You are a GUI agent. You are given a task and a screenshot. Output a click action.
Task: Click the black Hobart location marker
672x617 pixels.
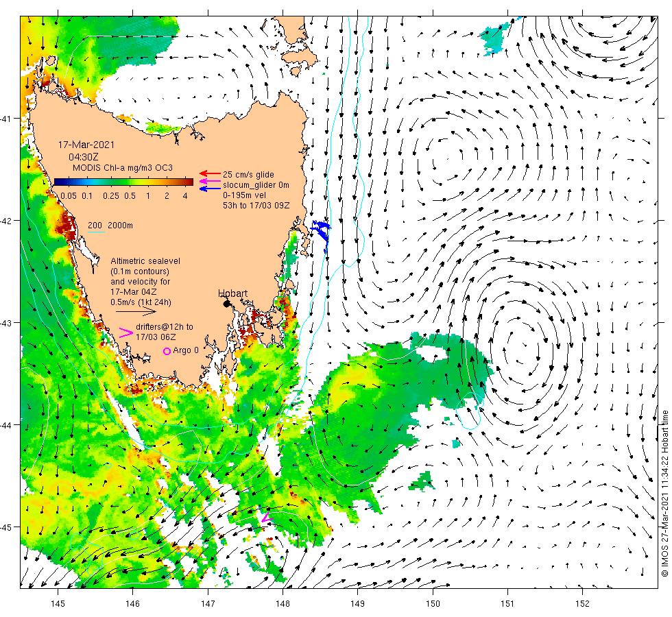pos(227,304)
